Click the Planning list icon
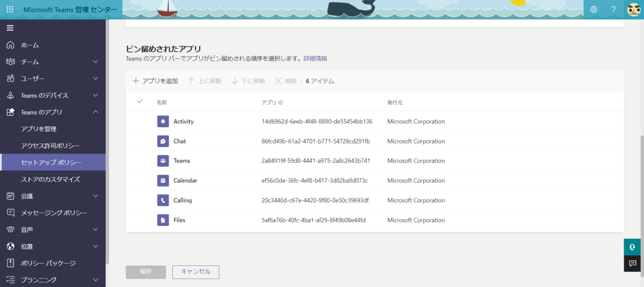 click(10, 279)
